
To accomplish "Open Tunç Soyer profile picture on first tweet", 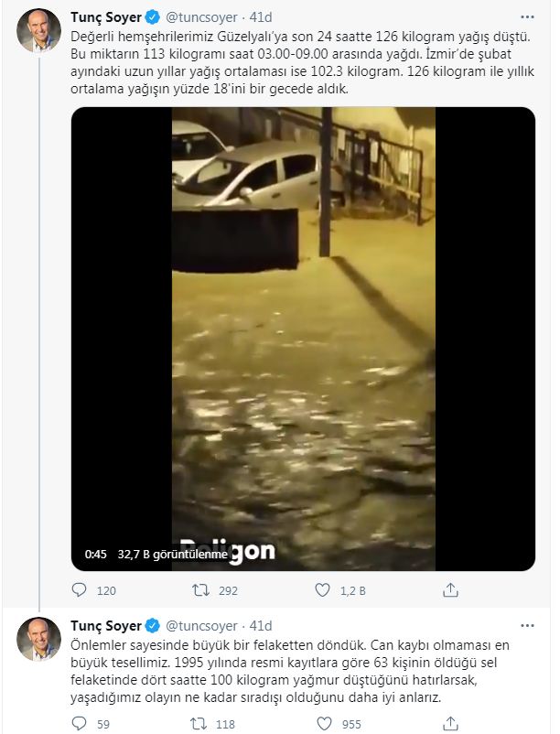I will [38, 30].
